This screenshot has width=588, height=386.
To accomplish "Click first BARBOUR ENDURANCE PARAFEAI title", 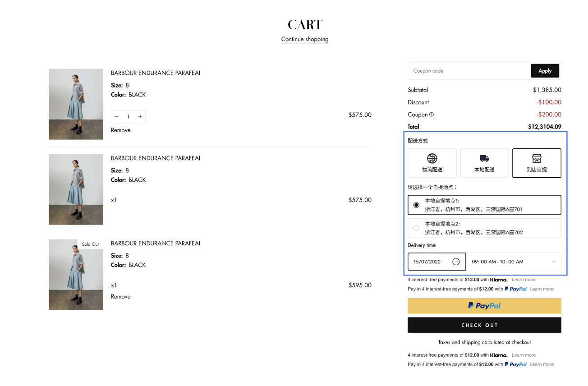I will pos(156,73).
